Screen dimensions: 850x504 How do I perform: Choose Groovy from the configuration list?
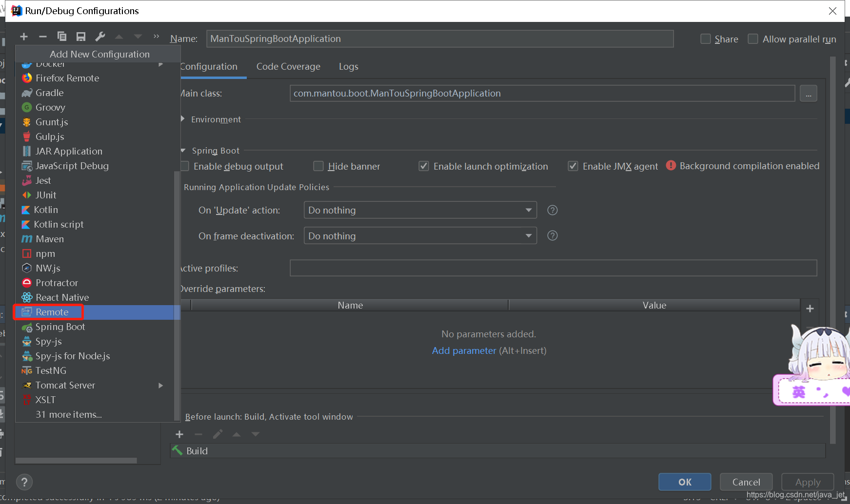coord(98,107)
